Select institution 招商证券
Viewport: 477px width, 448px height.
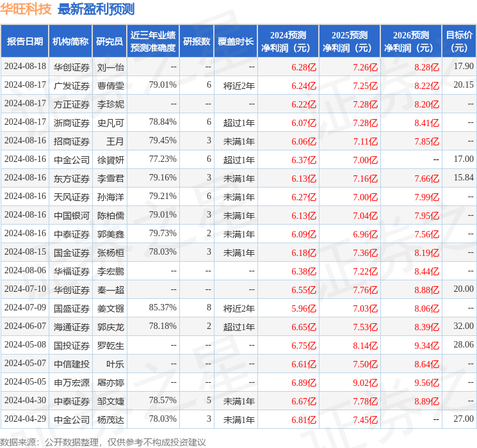[x=72, y=141]
